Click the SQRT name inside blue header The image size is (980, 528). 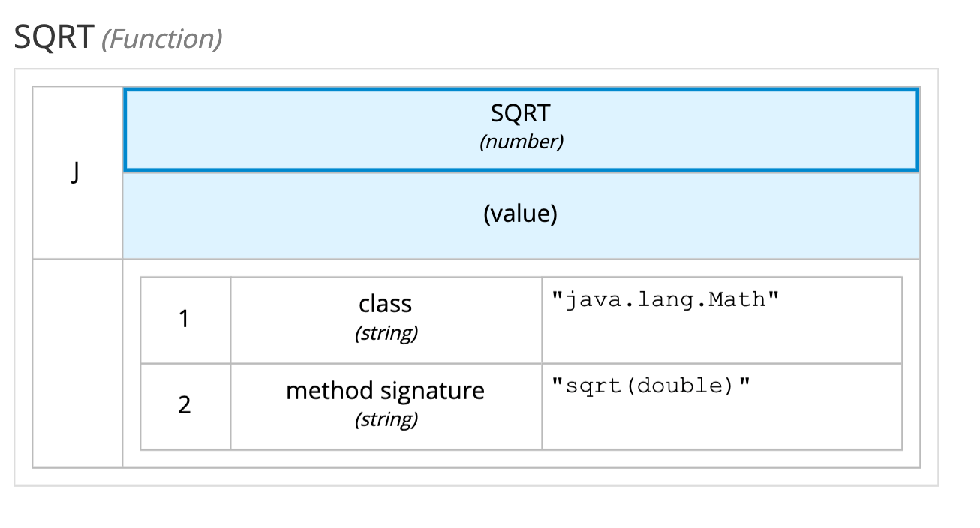point(521,113)
